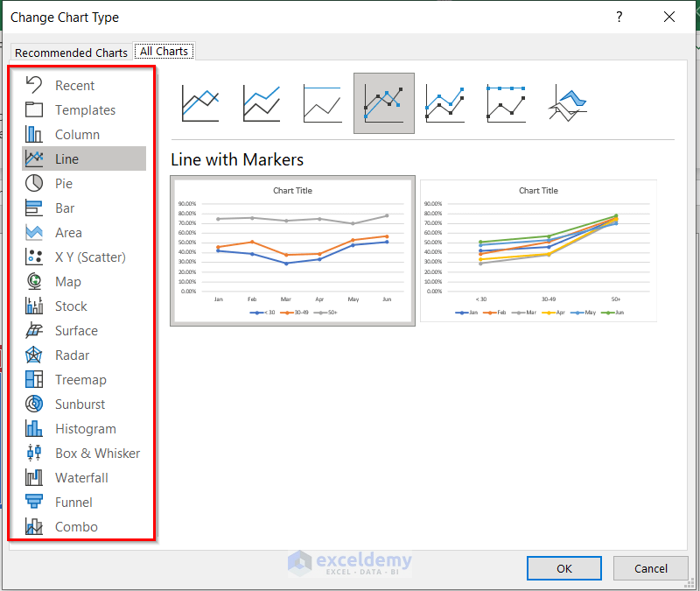700x591 pixels.
Task: Switch to Recommended Charts tab
Action: (x=72, y=53)
